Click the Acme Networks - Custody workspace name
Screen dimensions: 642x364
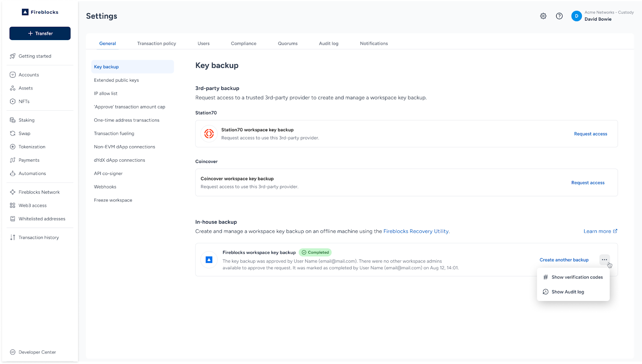tap(609, 12)
